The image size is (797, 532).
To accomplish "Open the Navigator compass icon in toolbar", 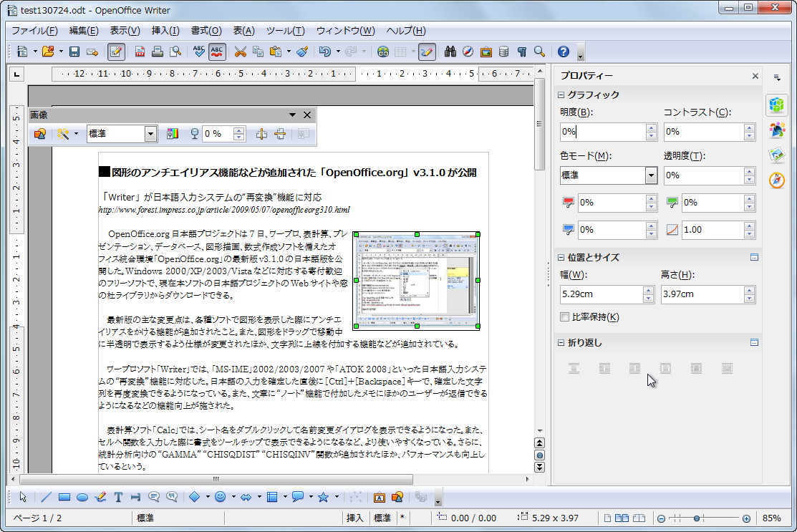I will [x=468, y=52].
